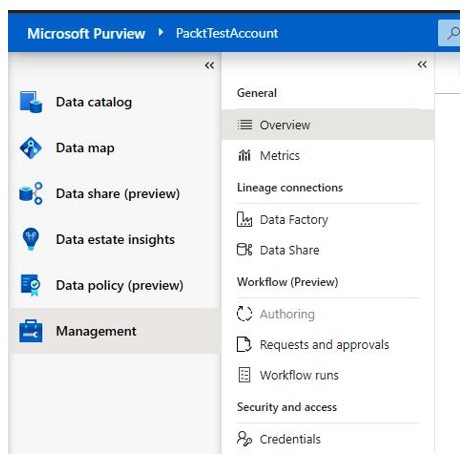Open Data estate insights

pyautogui.click(x=114, y=239)
